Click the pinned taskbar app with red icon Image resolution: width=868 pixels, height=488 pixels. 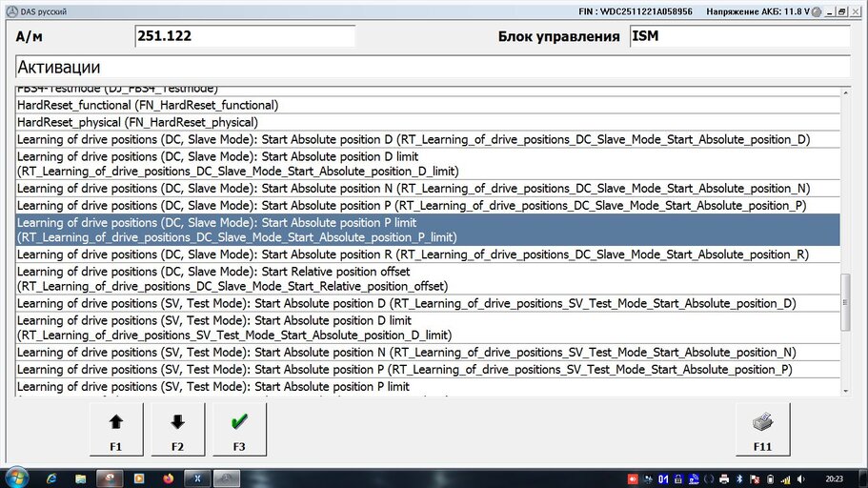[110, 478]
